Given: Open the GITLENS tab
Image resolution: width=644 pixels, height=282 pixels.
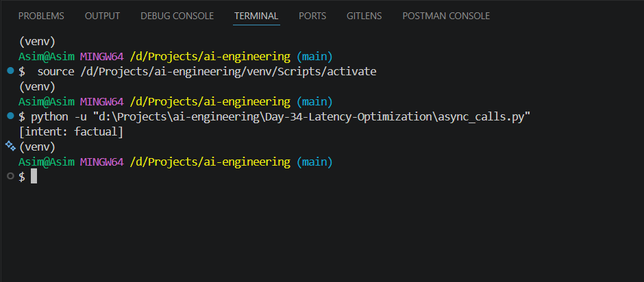Looking at the screenshot, I should 364,16.
